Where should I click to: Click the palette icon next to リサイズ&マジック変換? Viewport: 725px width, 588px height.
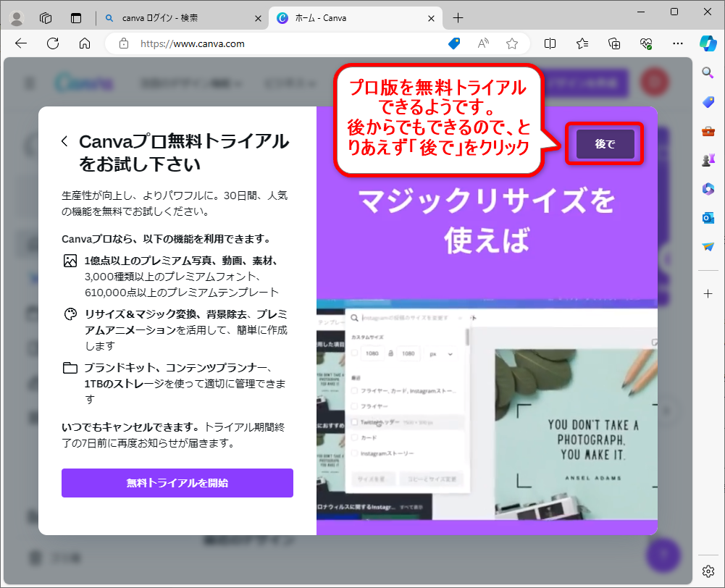coord(70,314)
